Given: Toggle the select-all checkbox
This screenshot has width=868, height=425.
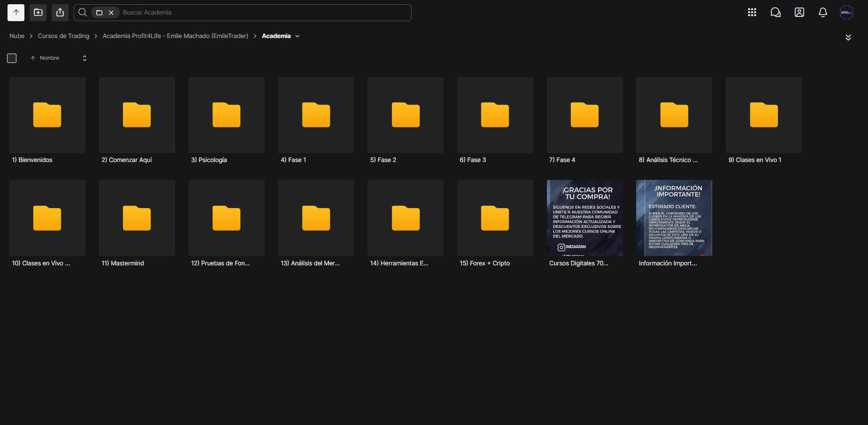Looking at the screenshot, I should (x=12, y=58).
